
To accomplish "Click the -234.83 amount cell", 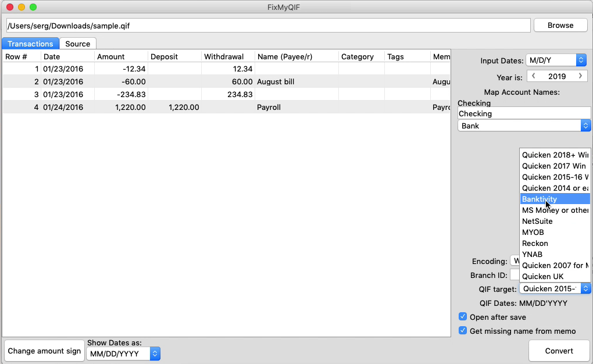I will click(121, 95).
